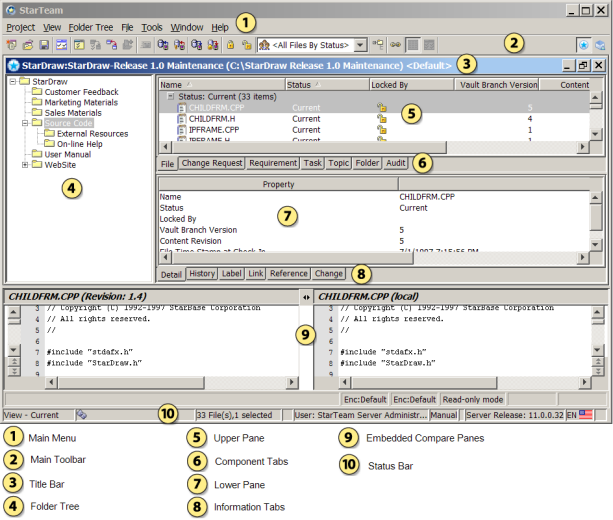This screenshot has width=613, height=520.
Task: Open the Folder Tree menu
Action: (x=91, y=27)
